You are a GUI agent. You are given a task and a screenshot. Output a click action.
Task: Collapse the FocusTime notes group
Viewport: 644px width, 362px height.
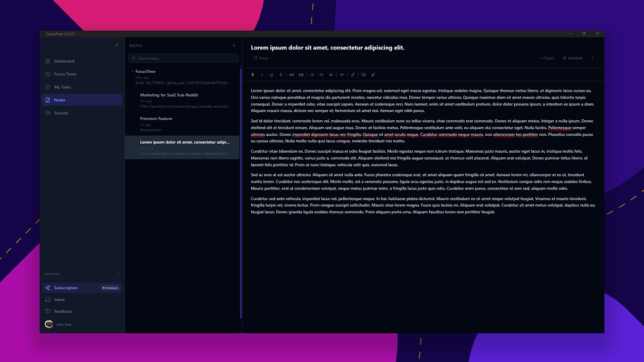point(132,72)
